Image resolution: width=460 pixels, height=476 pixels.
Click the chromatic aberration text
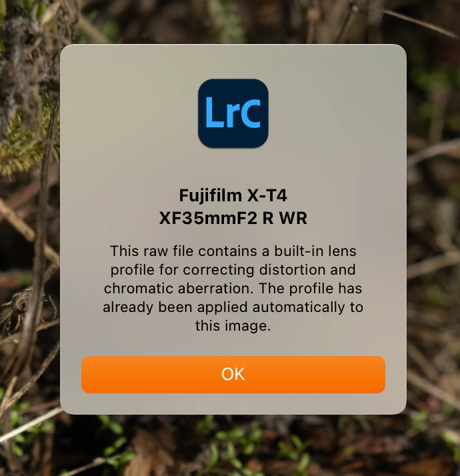click(x=179, y=289)
